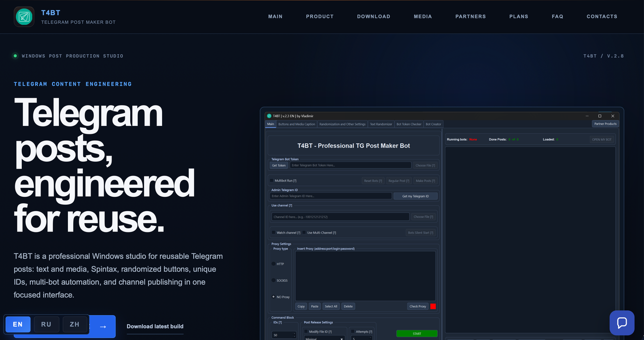The image size is (644, 340).
Task: Open the DOWNLOAD nav section
Action: [x=374, y=16]
